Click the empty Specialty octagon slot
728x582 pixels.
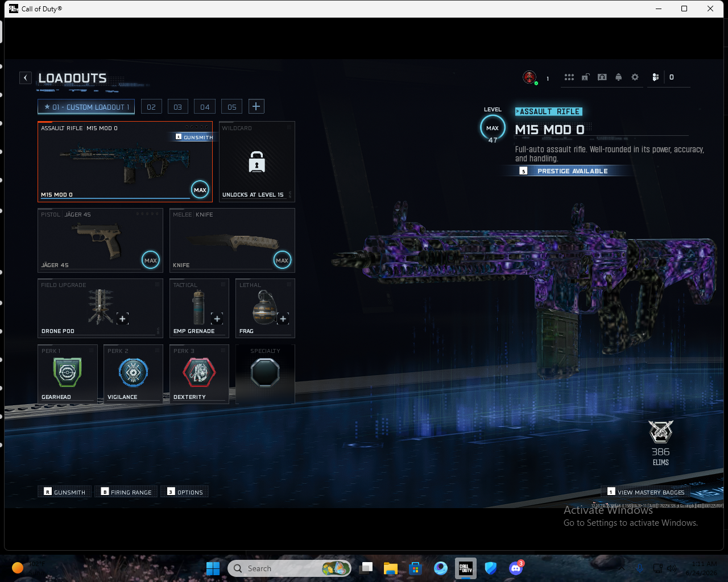coord(265,373)
